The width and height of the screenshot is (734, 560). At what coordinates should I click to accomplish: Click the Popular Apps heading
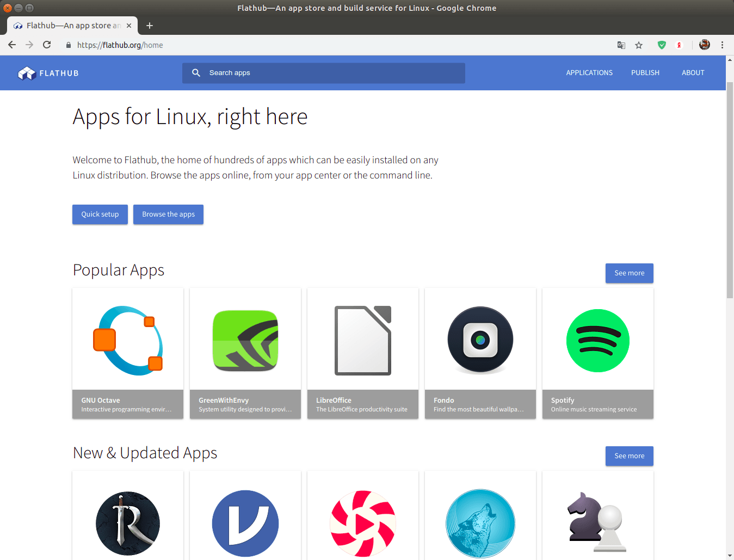(x=119, y=270)
